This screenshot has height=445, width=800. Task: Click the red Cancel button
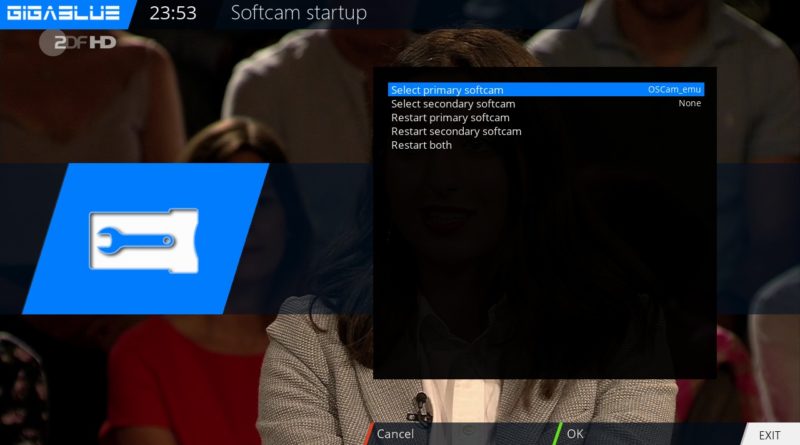pyautogui.click(x=395, y=434)
